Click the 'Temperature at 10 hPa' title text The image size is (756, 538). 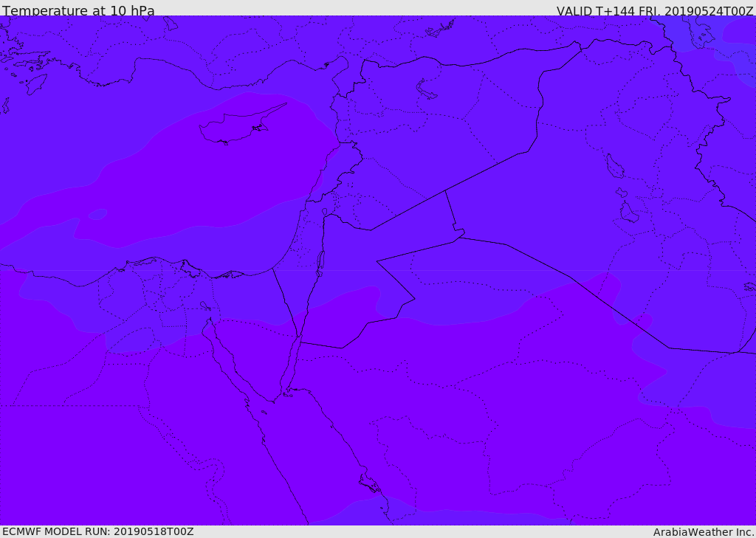78,10
